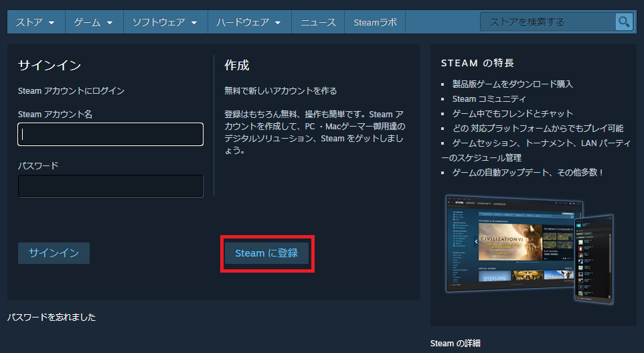
Task: Click the STEAM の特長 heading
Action: tap(477, 63)
